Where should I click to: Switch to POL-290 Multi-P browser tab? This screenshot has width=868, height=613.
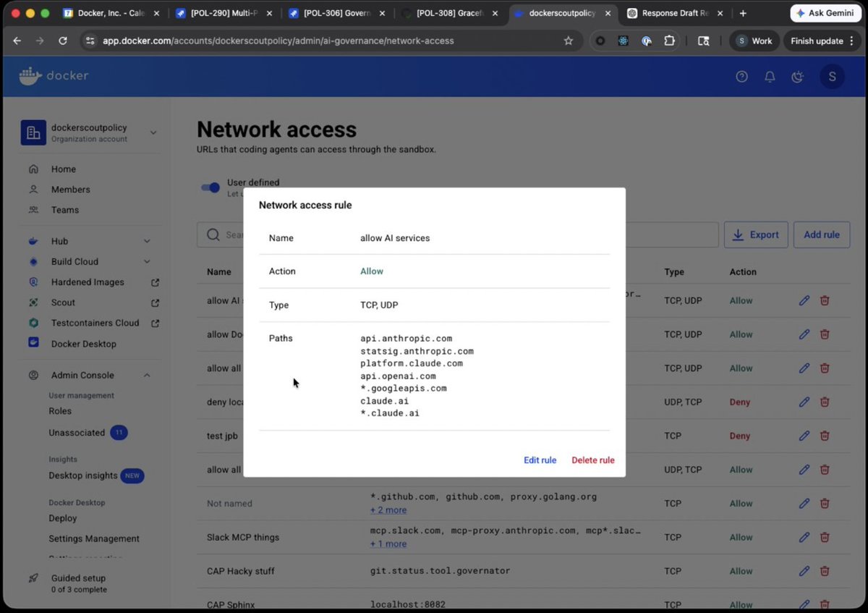224,13
